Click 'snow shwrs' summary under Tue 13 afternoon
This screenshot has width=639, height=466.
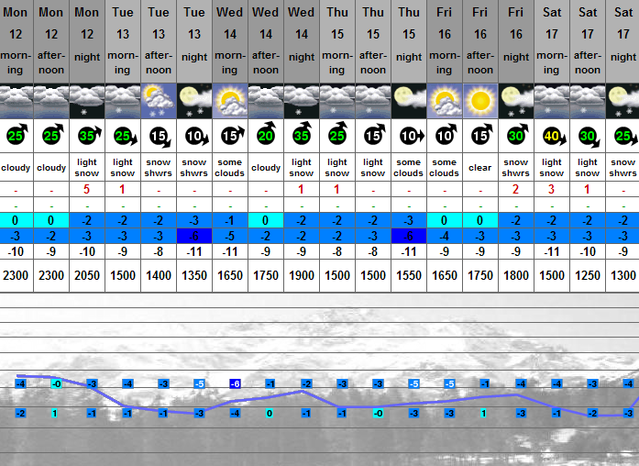(x=158, y=168)
